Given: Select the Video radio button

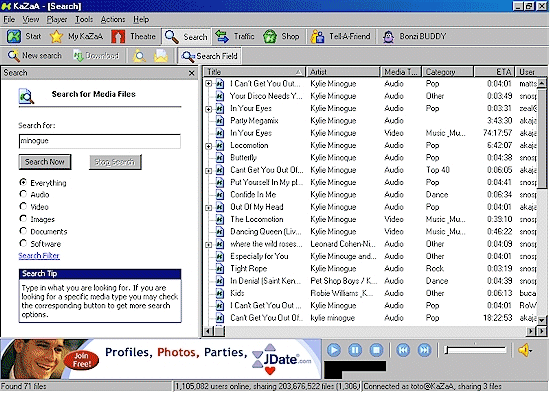Looking at the screenshot, I should pos(23,206).
